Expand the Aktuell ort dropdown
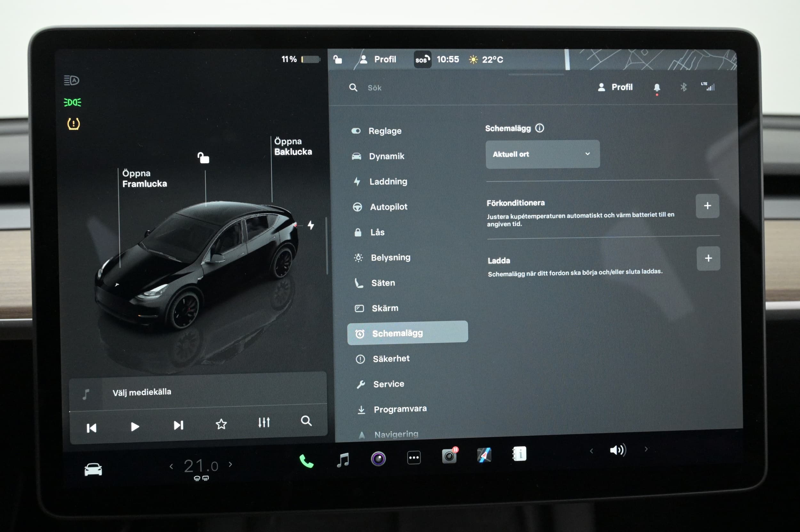This screenshot has height=532, width=800. tap(543, 154)
